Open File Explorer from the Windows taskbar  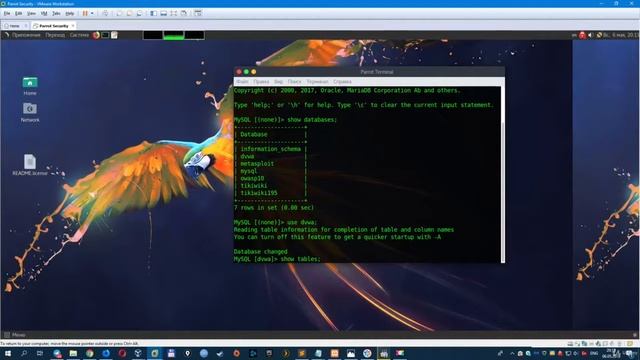tap(73, 353)
